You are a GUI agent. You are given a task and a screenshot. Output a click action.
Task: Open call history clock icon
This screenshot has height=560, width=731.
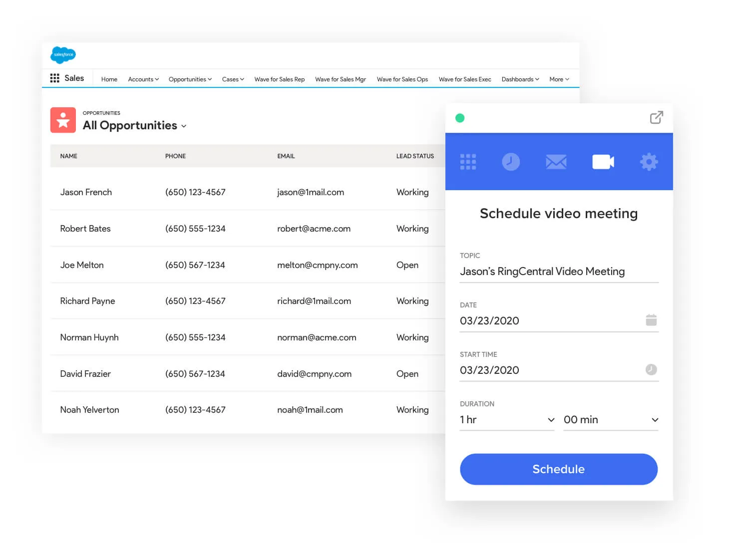pyautogui.click(x=510, y=162)
